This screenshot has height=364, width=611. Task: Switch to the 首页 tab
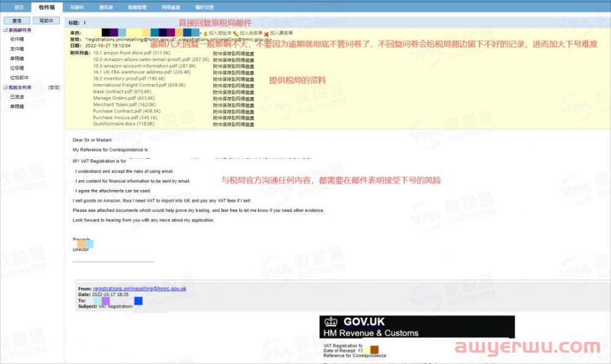pyautogui.click(x=19, y=7)
